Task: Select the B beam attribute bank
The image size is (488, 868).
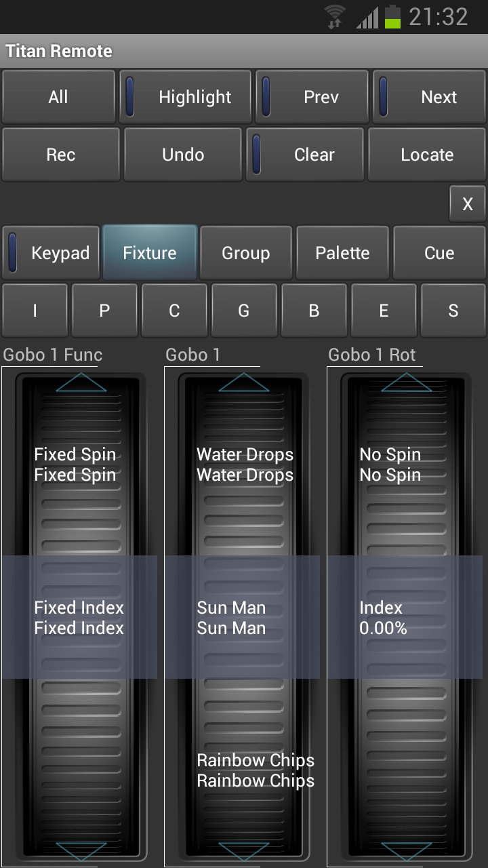Action: (x=314, y=310)
